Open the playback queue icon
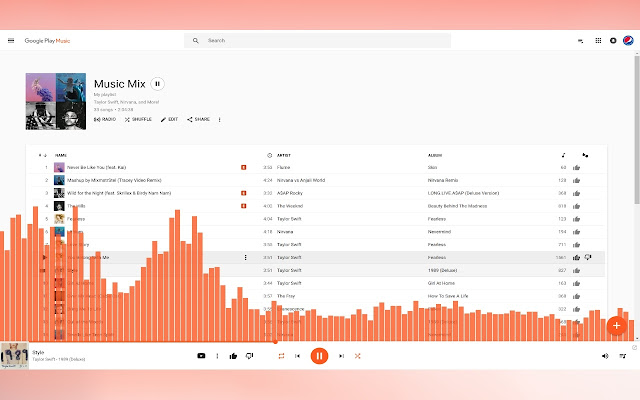The image size is (640, 400). 623,356
